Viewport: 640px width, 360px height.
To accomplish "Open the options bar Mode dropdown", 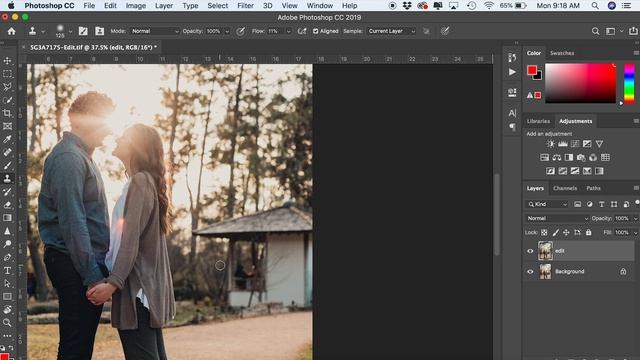I will tap(155, 31).
